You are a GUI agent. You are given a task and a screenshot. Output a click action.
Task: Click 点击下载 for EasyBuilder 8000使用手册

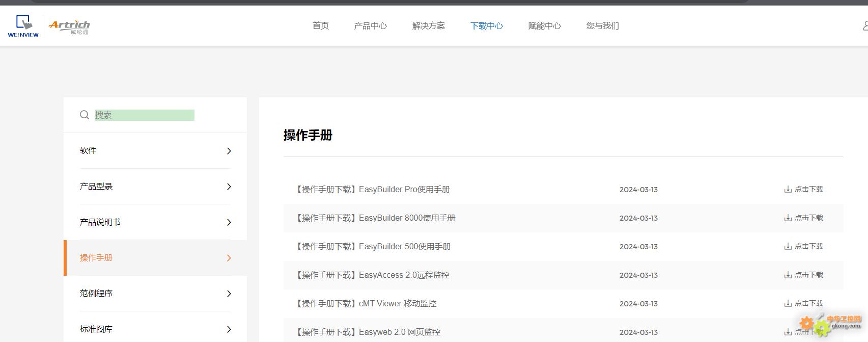tap(809, 218)
